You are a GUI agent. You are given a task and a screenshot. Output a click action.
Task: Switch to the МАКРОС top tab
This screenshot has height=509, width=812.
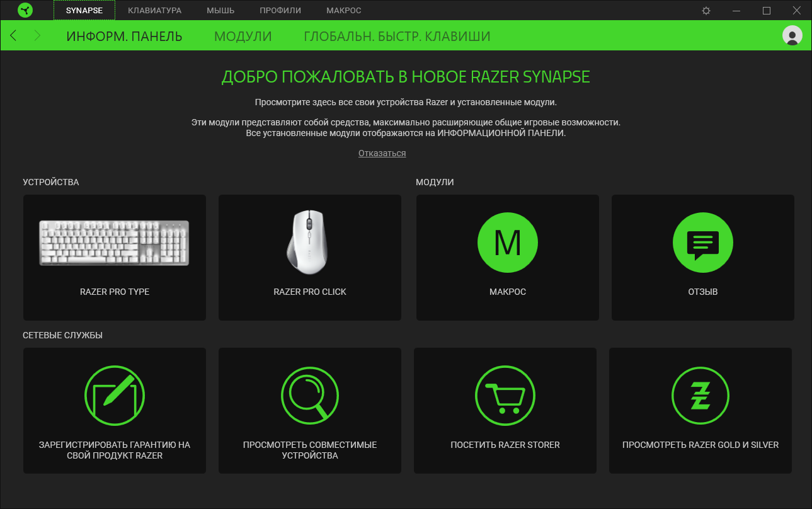click(x=344, y=11)
